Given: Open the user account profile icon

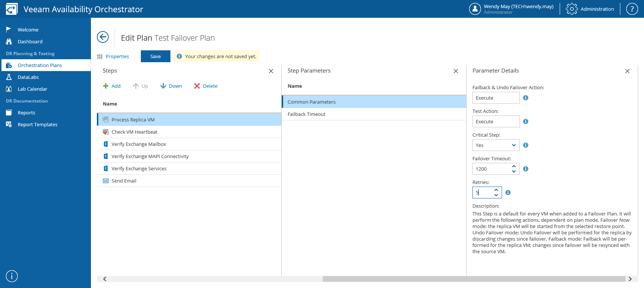Looking at the screenshot, I should [x=475, y=9].
